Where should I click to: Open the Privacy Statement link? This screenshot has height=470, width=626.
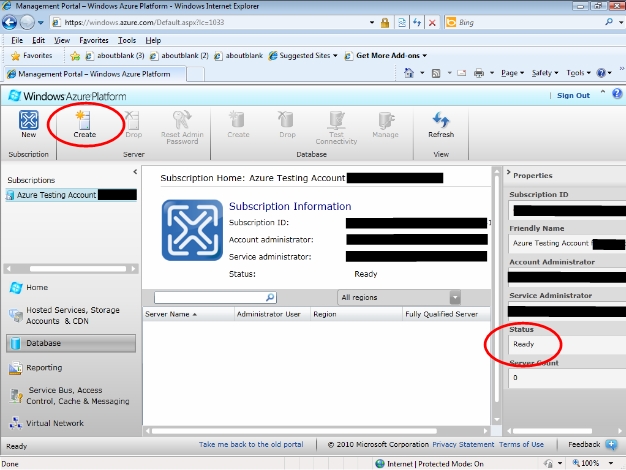tap(463, 444)
